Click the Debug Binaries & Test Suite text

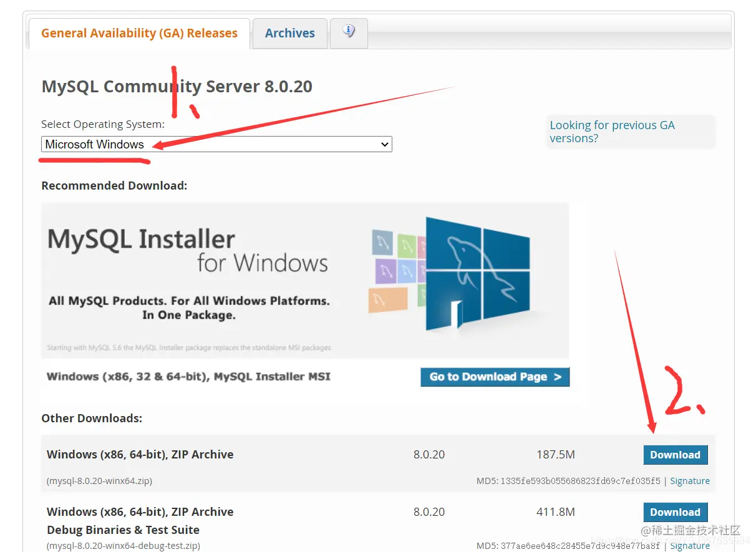pos(124,530)
